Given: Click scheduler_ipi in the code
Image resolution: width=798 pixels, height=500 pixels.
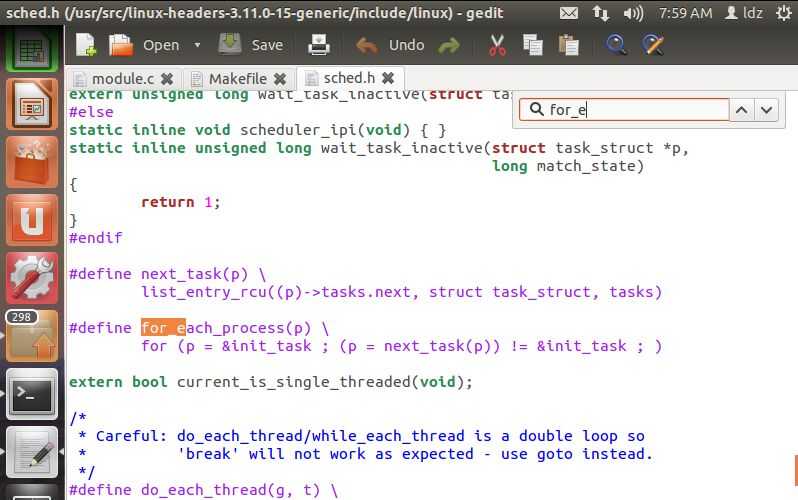Looking at the screenshot, I should pos(298,130).
